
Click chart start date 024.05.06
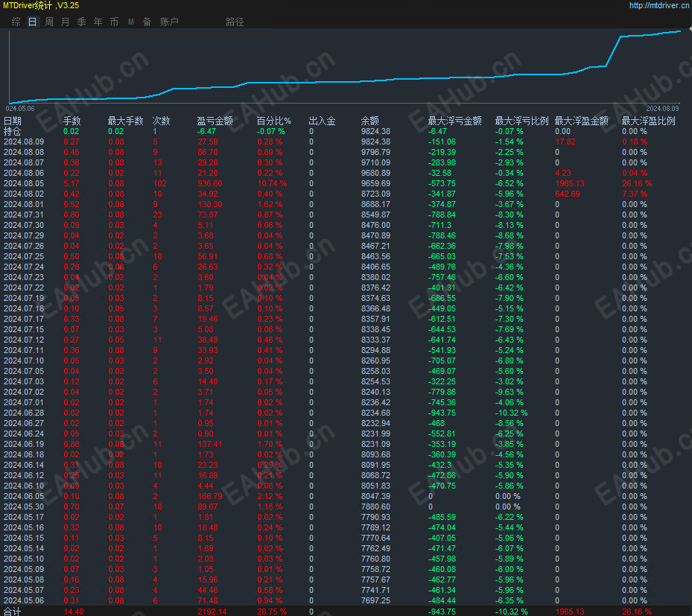(x=20, y=109)
